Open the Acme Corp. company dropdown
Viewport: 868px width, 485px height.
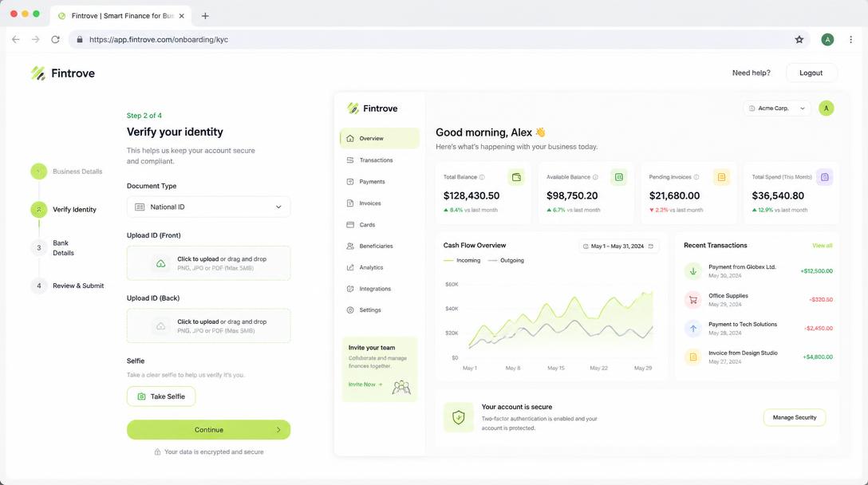777,108
